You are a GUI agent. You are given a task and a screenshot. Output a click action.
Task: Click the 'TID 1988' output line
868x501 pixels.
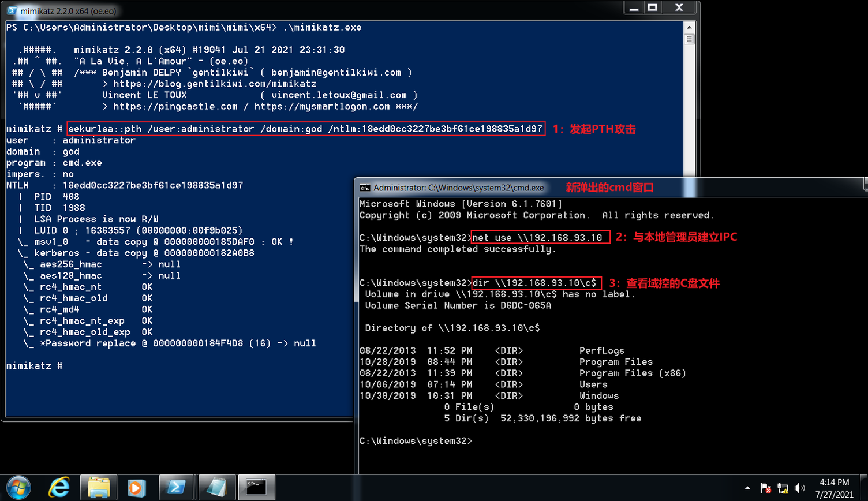[x=51, y=208]
